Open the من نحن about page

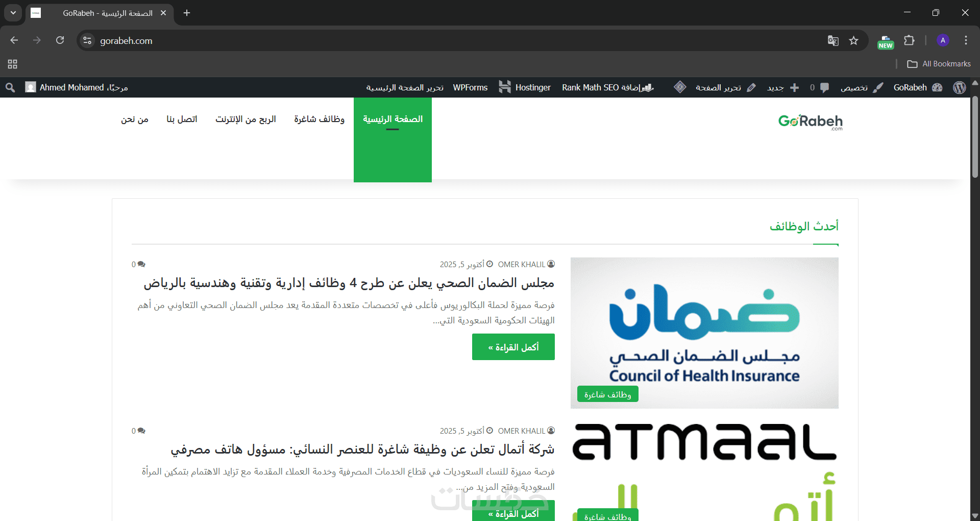[135, 119]
